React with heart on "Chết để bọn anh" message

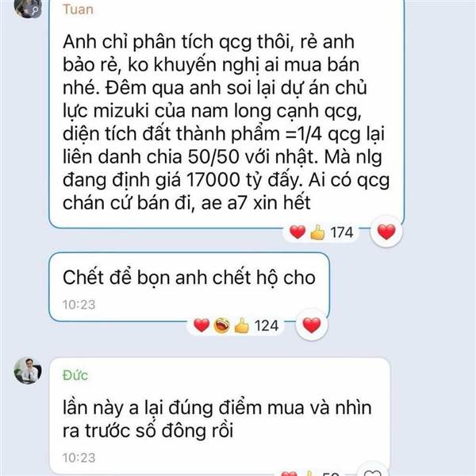coord(312,325)
